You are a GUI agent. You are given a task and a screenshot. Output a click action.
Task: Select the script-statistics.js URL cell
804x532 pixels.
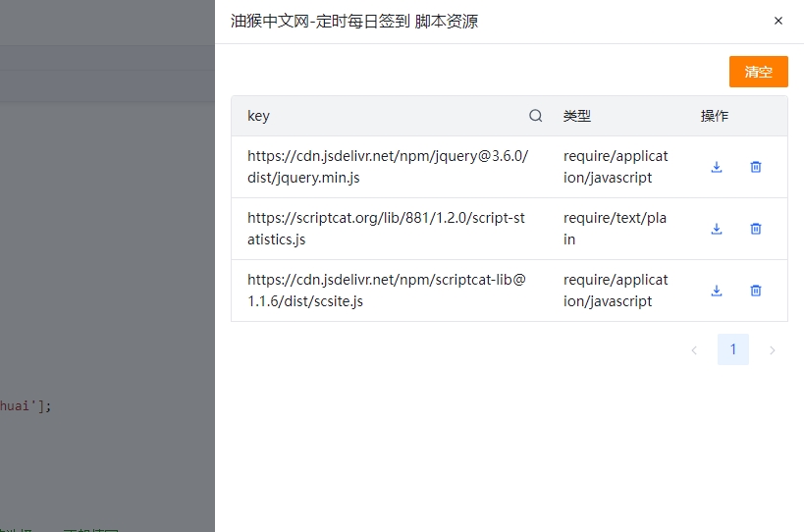386,229
